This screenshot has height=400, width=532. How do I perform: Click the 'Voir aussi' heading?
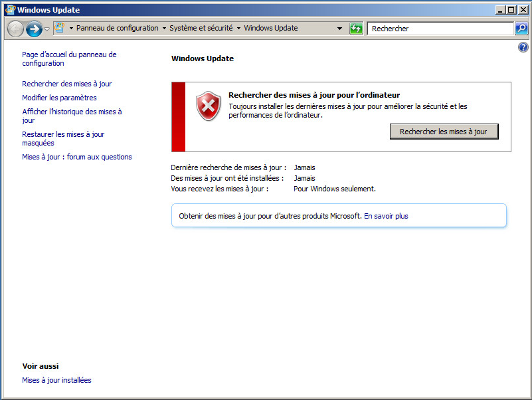pyautogui.click(x=40, y=366)
